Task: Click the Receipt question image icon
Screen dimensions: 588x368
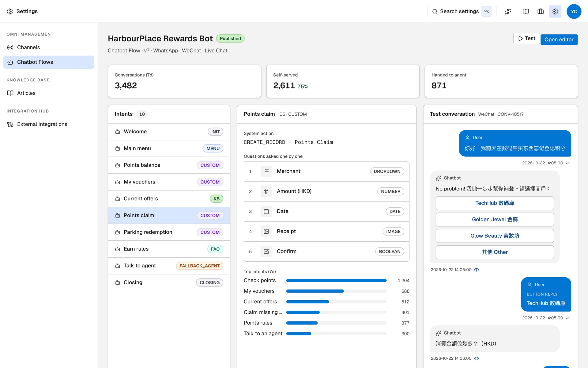Action: pyautogui.click(x=266, y=231)
